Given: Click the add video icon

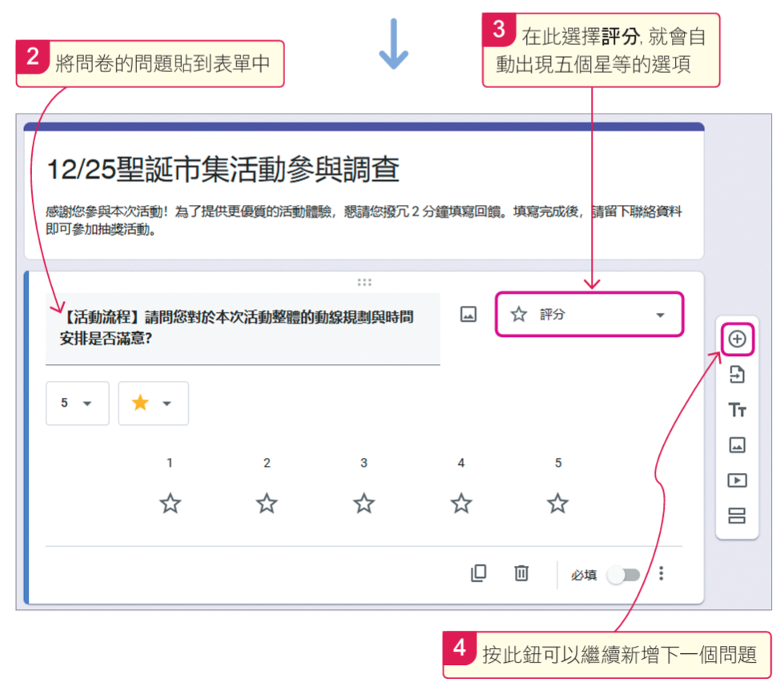Looking at the screenshot, I should pos(737,480).
